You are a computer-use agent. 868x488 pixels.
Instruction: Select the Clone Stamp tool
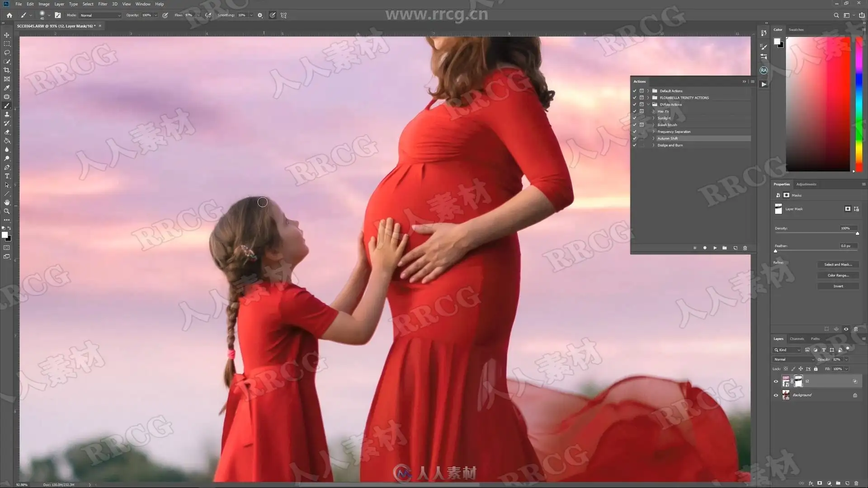(x=7, y=114)
